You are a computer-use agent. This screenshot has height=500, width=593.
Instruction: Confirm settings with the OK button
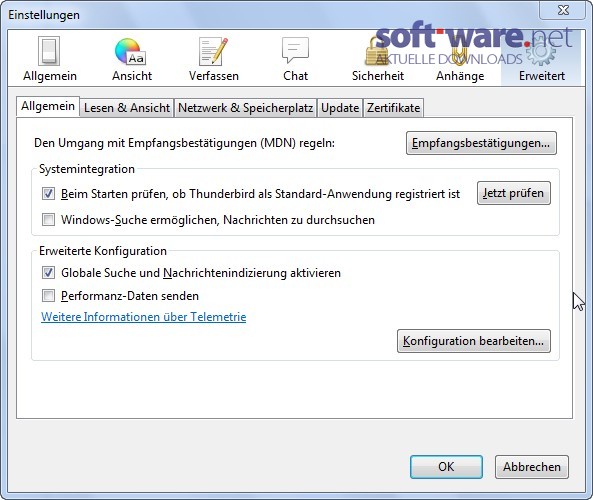(x=446, y=467)
